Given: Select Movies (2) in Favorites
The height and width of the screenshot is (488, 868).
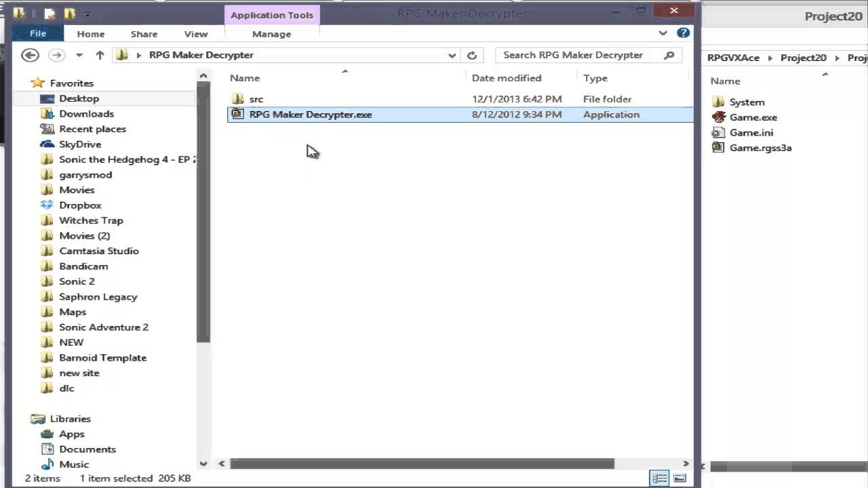Looking at the screenshot, I should [x=84, y=236].
